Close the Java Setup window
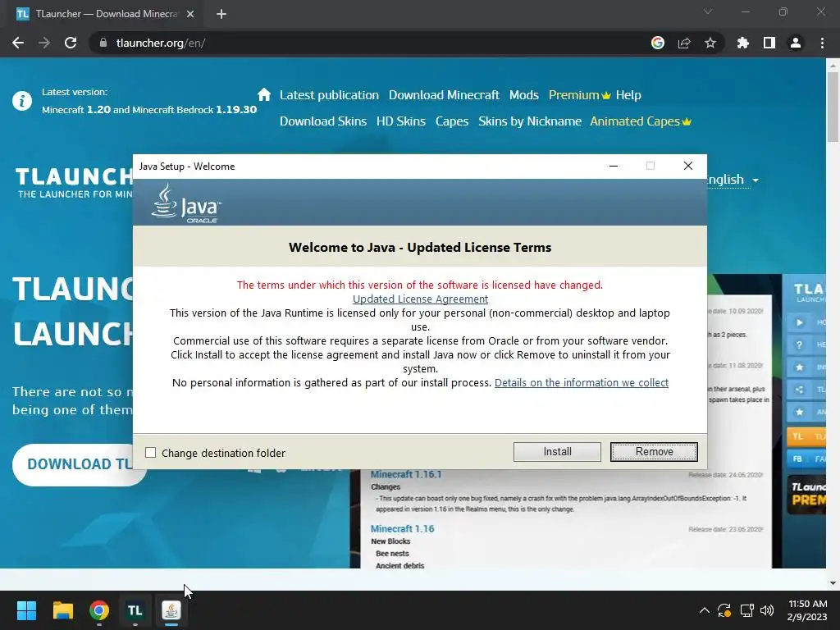 (688, 166)
